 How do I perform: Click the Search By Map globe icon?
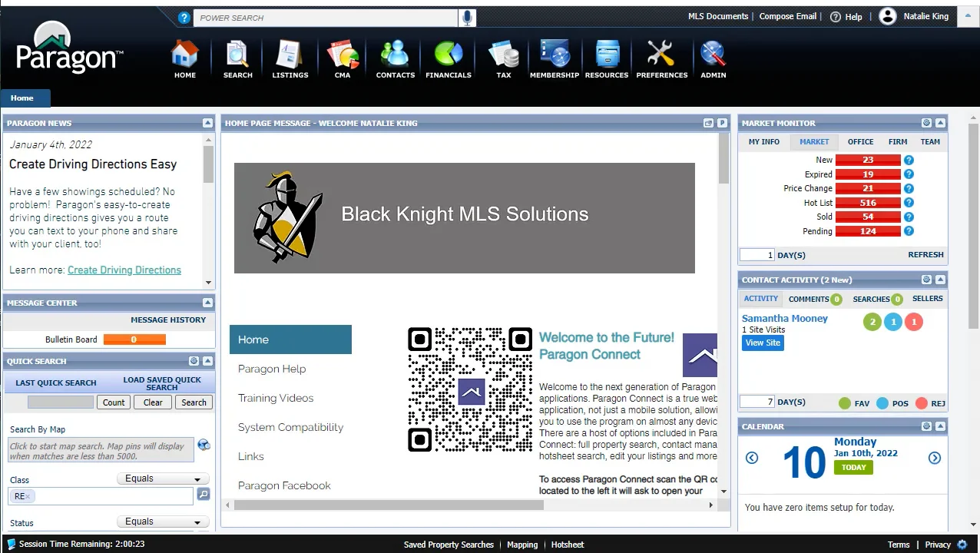(x=204, y=445)
